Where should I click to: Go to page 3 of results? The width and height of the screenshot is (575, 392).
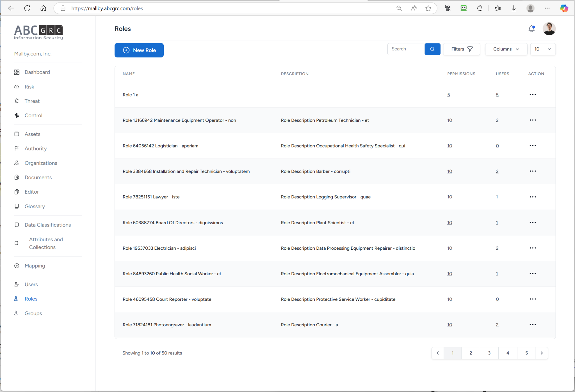click(x=489, y=353)
